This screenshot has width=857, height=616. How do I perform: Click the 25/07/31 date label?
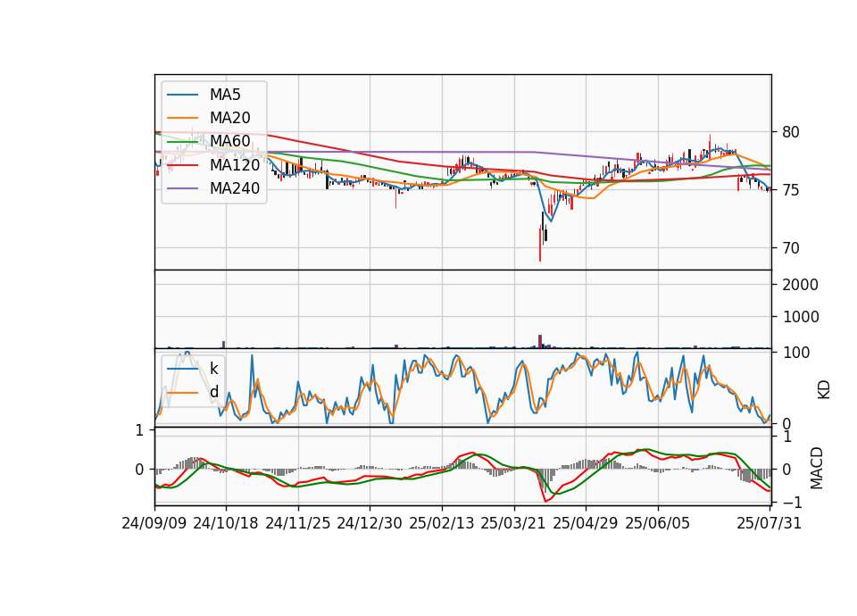tap(769, 523)
